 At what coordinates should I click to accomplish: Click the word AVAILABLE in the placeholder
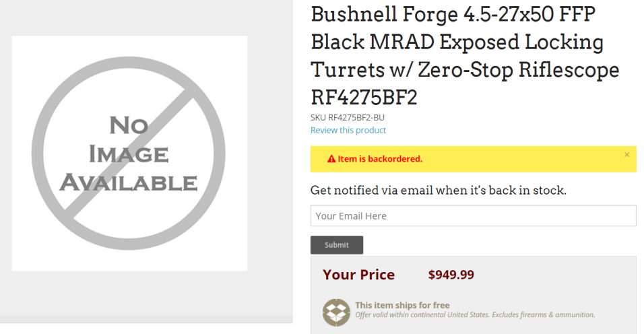tap(129, 182)
